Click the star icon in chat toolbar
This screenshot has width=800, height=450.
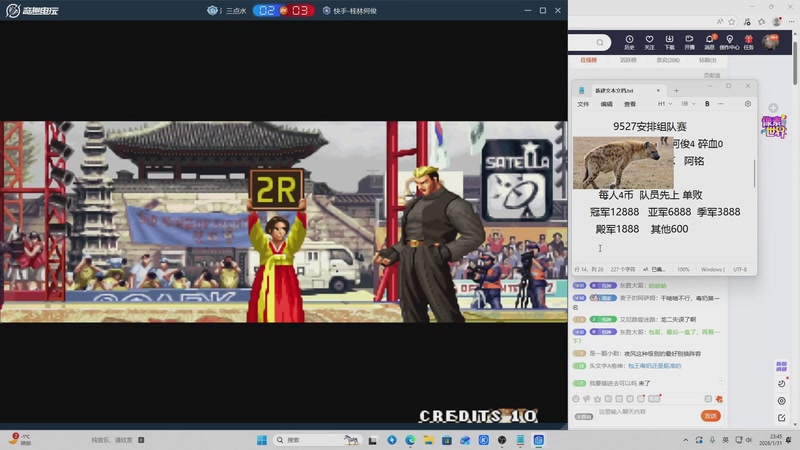coord(597,399)
